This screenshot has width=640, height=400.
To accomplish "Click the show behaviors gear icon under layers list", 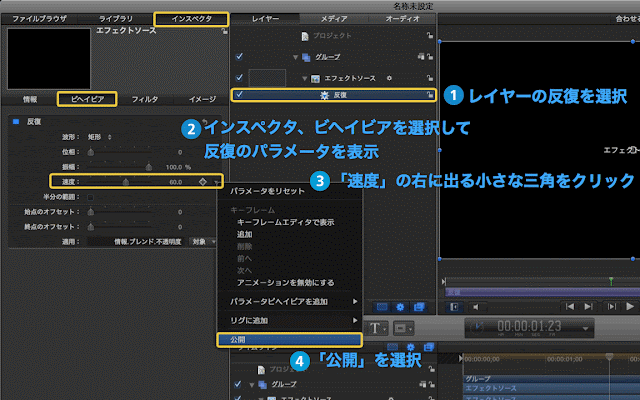I will pyautogui.click(x=400, y=307).
